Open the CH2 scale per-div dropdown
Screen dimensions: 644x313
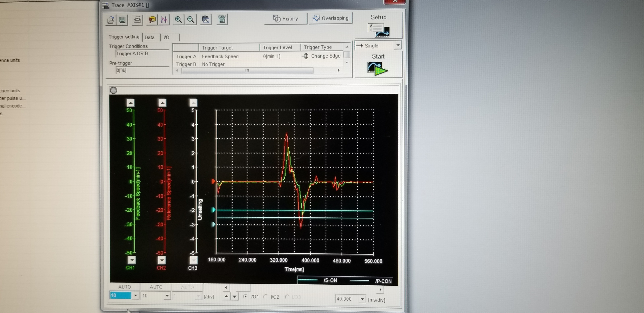click(x=167, y=296)
